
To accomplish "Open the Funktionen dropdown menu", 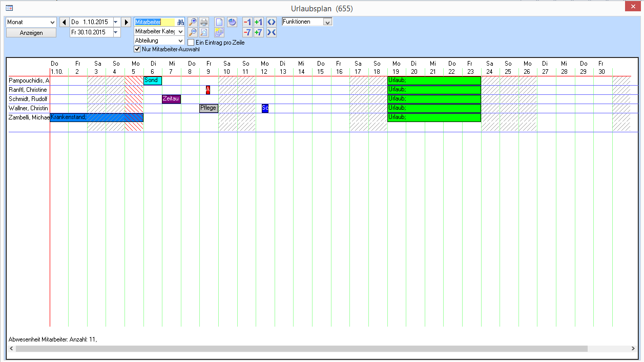I will pyautogui.click(x=327, y=22).
